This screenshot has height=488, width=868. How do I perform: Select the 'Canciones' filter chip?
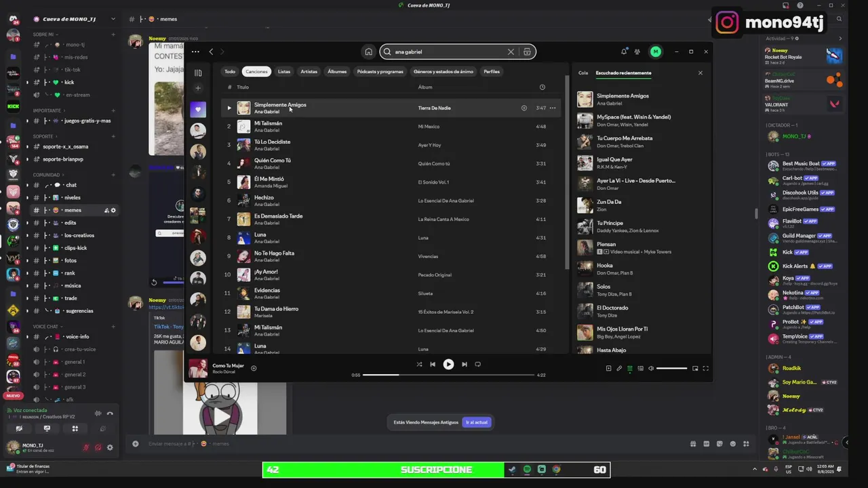click(x=256, y=71)
